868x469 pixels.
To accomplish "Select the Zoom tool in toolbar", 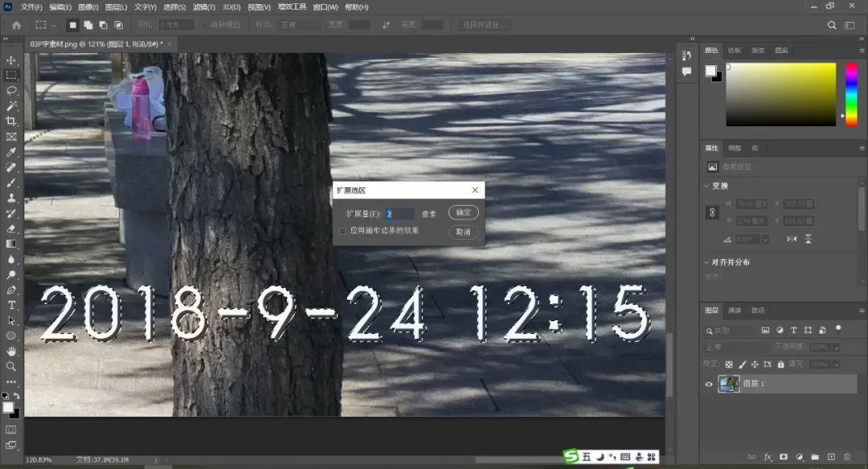I will pyautogui.click(x=11, y=366).
